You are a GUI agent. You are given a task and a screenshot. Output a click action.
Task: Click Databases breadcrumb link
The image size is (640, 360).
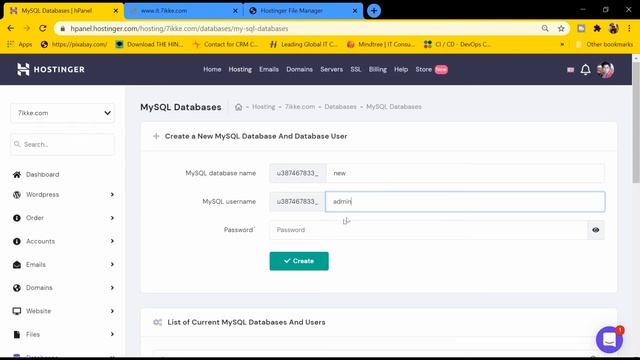tap(340, 107)
